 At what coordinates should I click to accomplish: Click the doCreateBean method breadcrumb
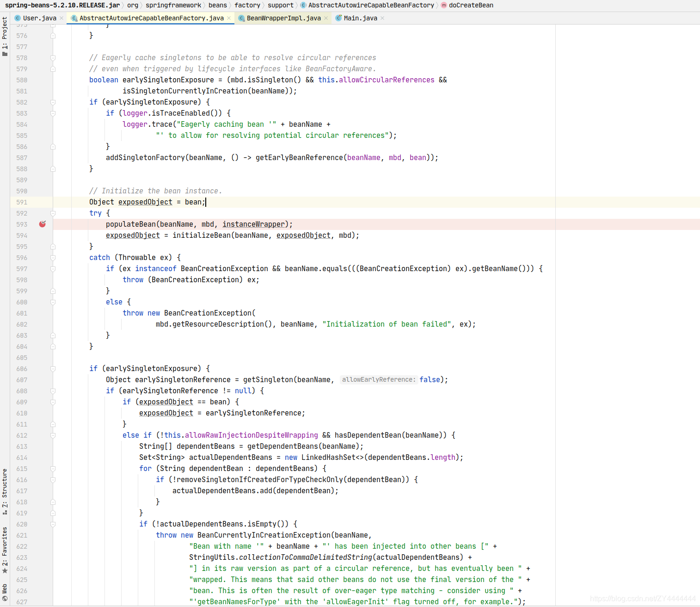[x=467, y=5]
